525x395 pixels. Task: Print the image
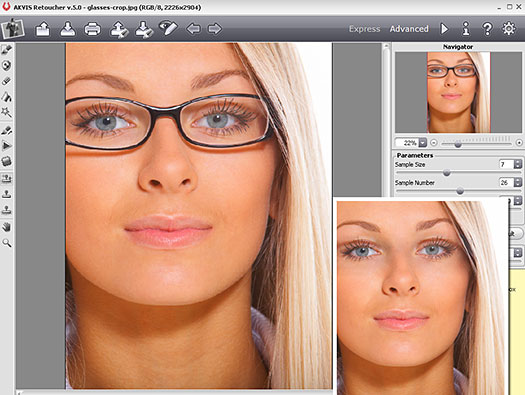pyautogui.click(x=92, y=29)
